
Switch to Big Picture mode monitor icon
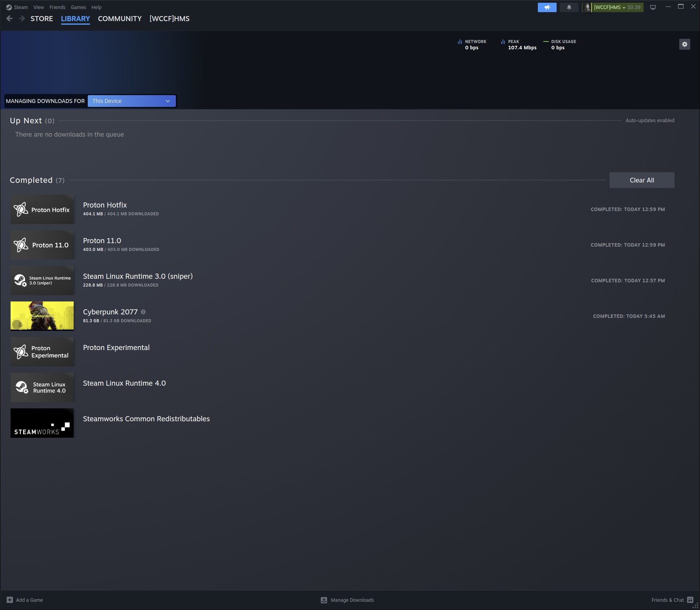[653, 7]
